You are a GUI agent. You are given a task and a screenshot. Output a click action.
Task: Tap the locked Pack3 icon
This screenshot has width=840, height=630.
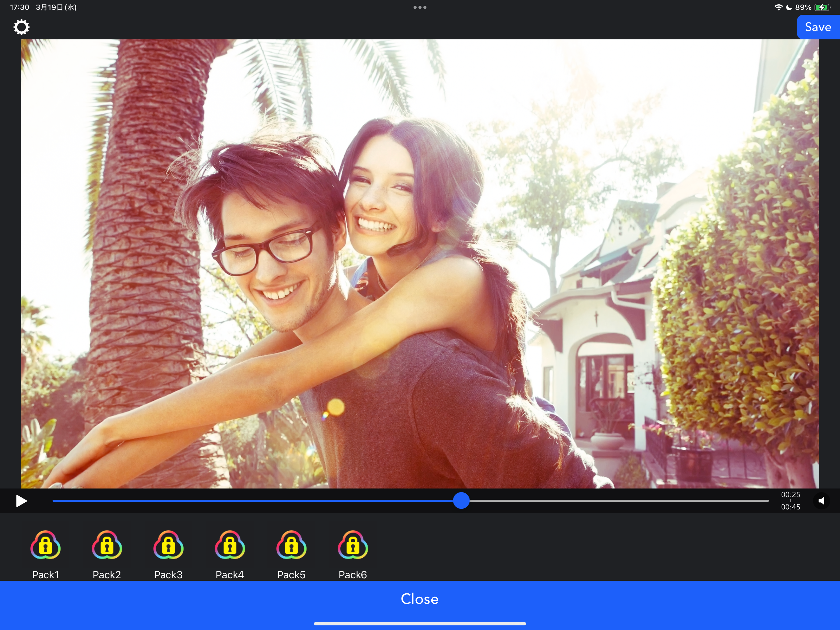click(x=168, y=545)
